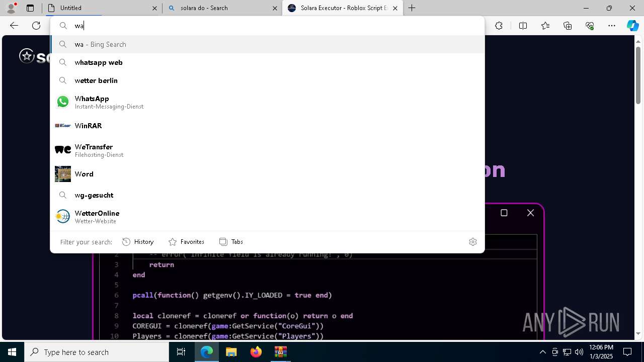This screenshot has width=644, height=362.
Task: Refresh the current page
Action: (36, 26)
